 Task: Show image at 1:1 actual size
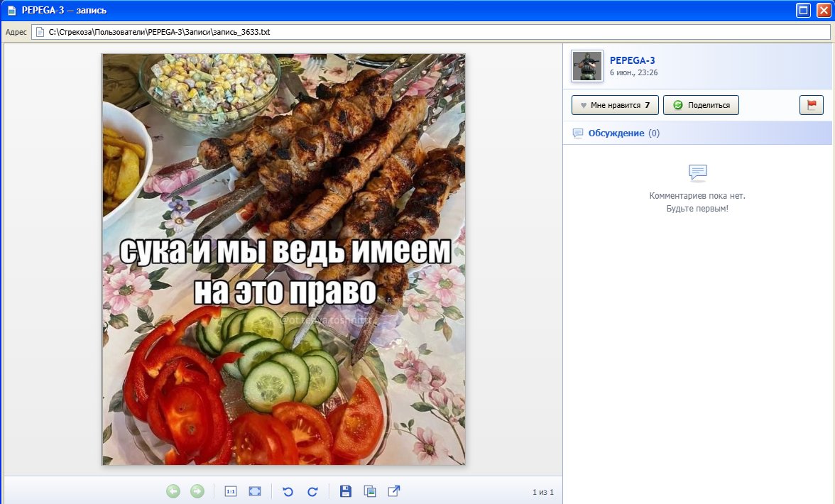click(231, 491)
